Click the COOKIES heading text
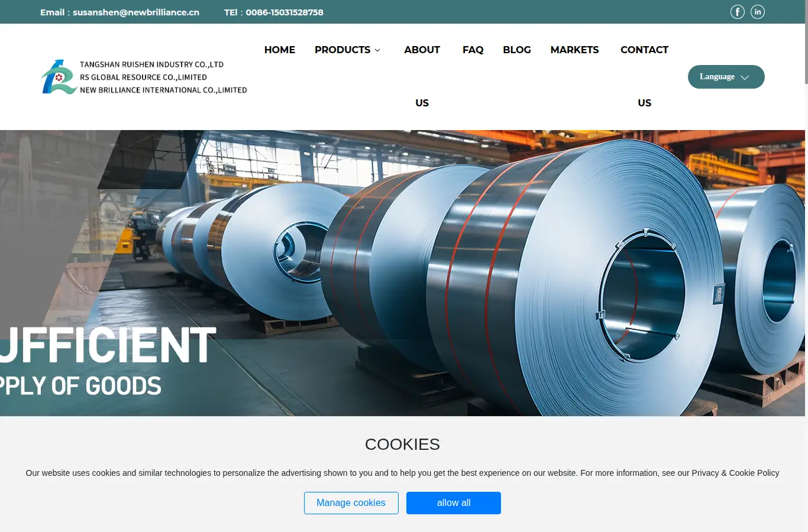808x532 pixels. point(402,445)
